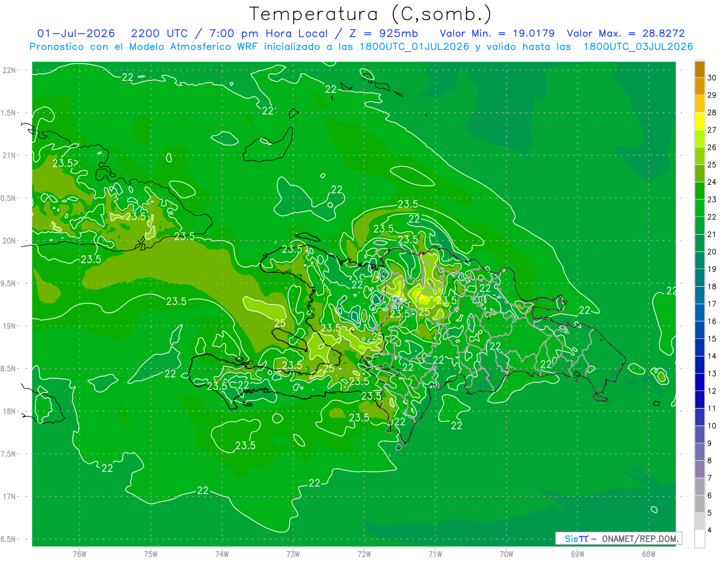Click color scale label "29"
728x562 pixels.
tap(712, 95)
